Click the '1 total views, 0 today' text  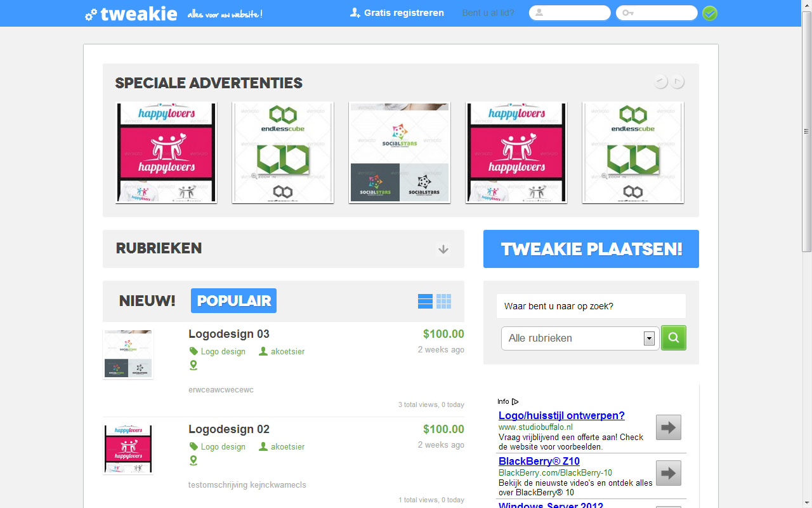point(431,500)
